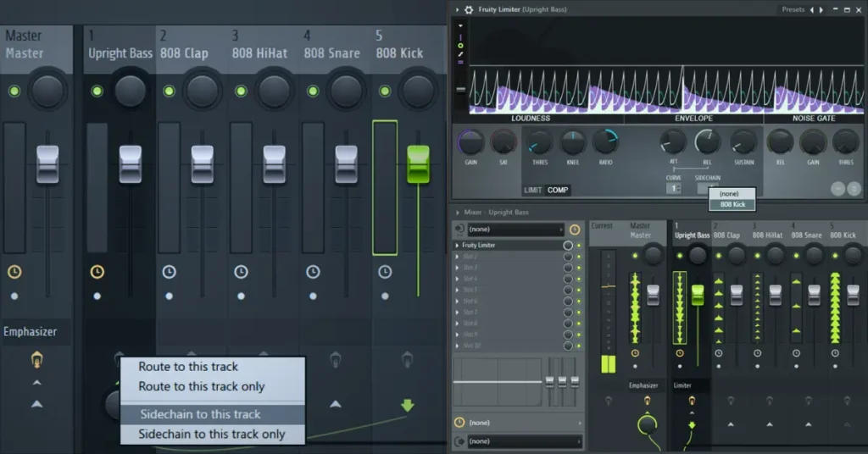
Task: Click green 808 Kick fader in enlarged mixer
Action: pos(418,164)
